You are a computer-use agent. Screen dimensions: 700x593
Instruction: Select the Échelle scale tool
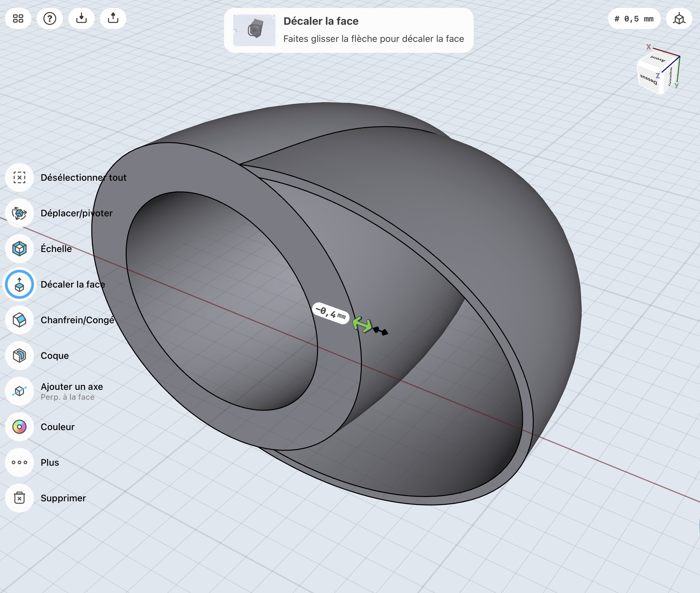(19, 249)
